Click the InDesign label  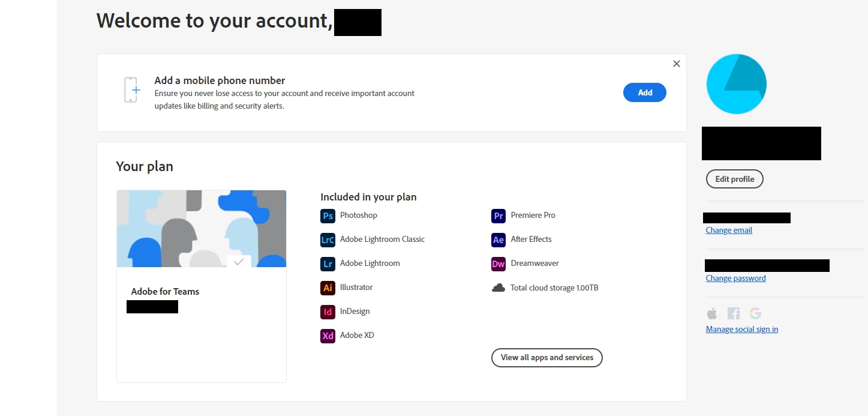point(355,311)
